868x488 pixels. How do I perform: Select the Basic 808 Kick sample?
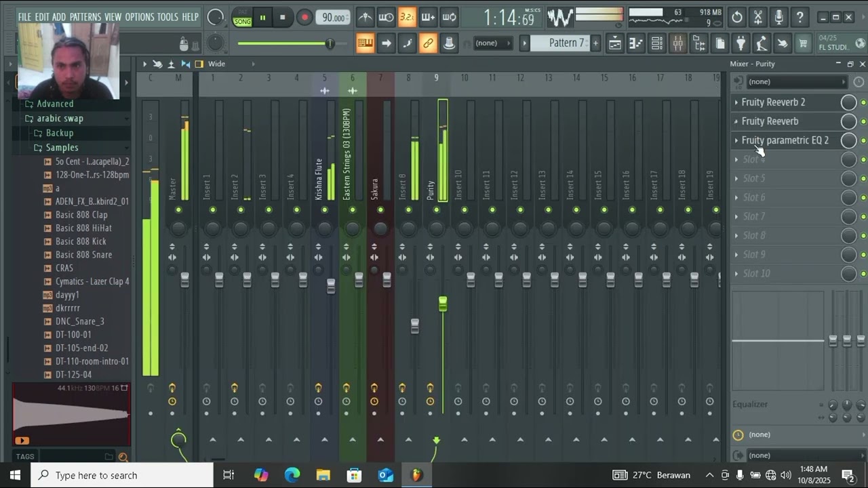click(x=81, y=241)
